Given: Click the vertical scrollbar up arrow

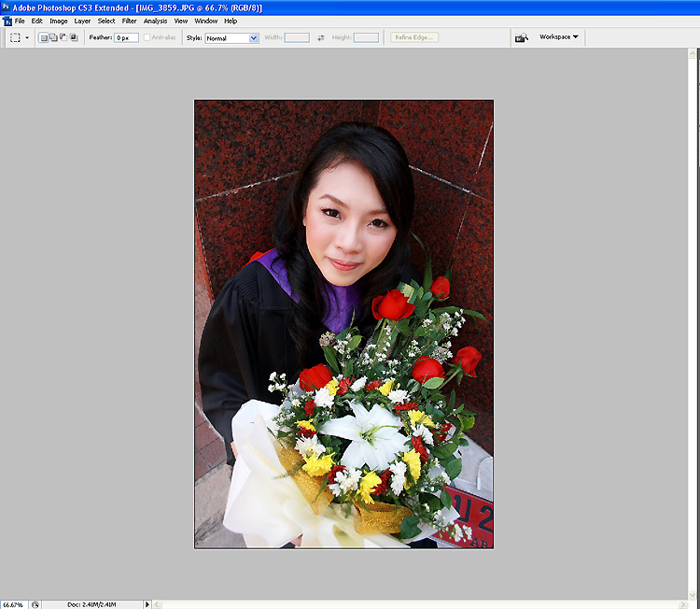Looking at the screenshot, I should point(693,53).
